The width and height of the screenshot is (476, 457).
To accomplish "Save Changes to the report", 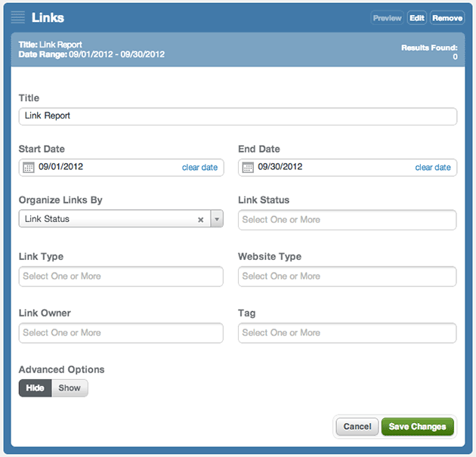I will pyautogui.click(x=417, y=427).
